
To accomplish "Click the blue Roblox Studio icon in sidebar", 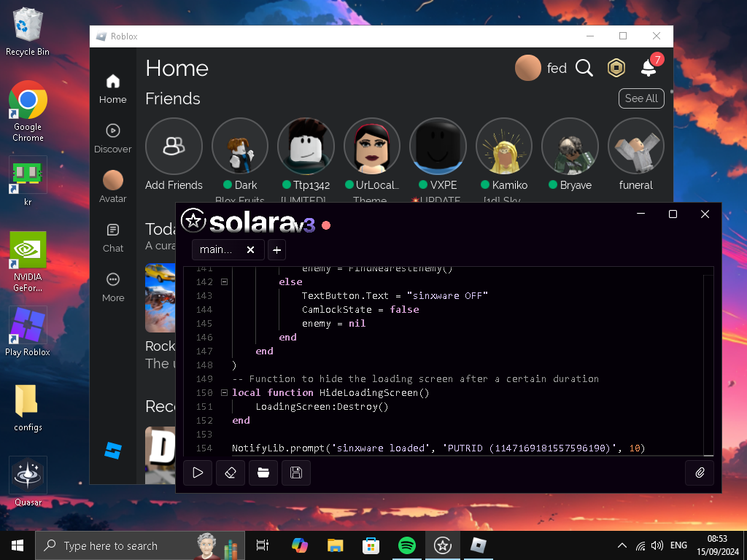I will [113, 450].
